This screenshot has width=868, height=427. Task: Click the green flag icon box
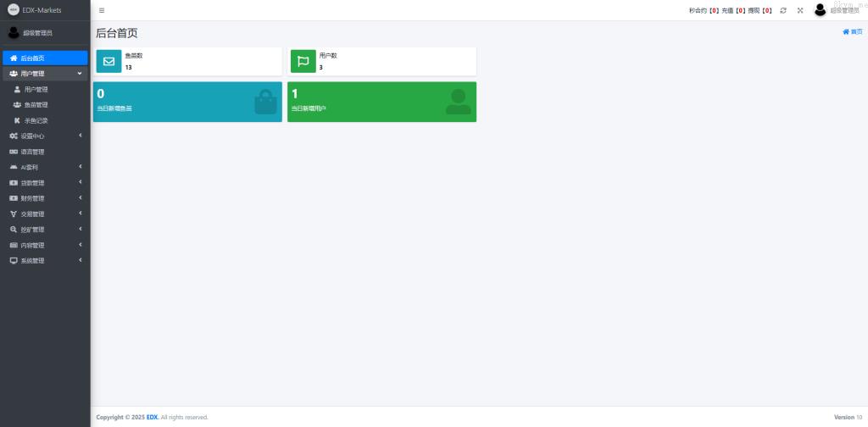[x=303, y=61]
